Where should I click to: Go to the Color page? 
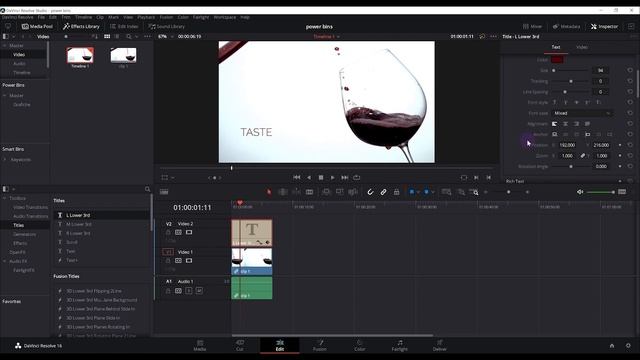click(360, 345)
